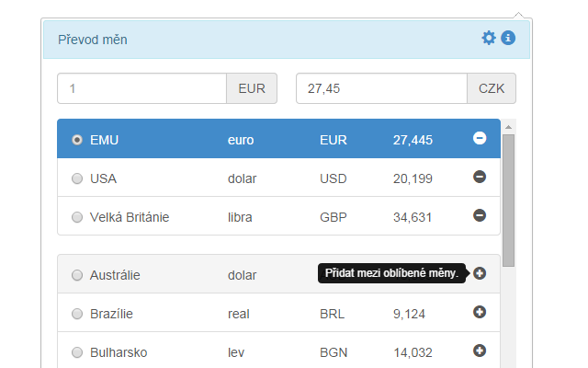Remove EMU euro from favorites
Viewport: 588px width, 368px height.
pyautogui.click(x=480, y=138)
